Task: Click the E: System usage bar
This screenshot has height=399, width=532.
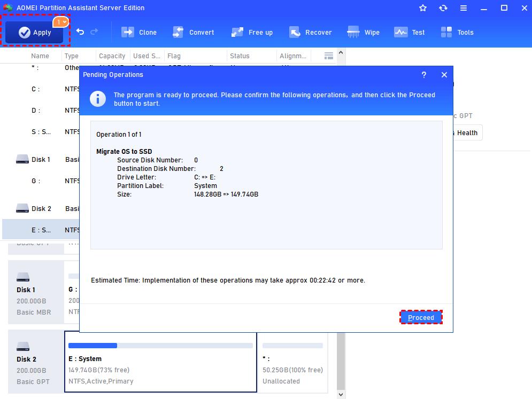Action: pos(160,346)
